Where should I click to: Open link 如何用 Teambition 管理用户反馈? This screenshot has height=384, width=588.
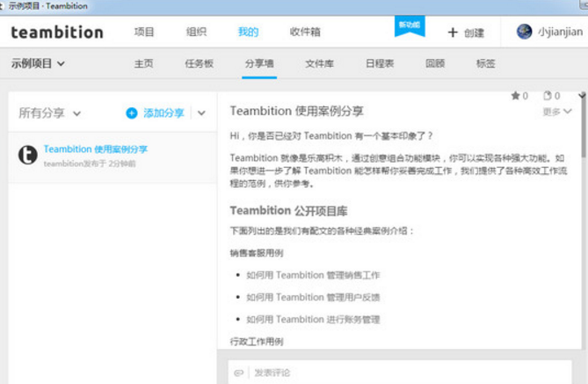[313, 297]
